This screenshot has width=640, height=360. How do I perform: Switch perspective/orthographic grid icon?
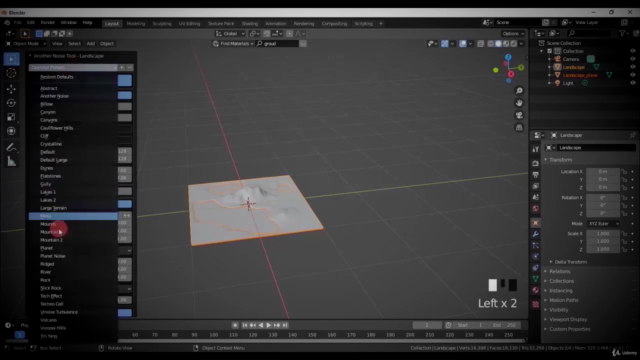point(519,127)
